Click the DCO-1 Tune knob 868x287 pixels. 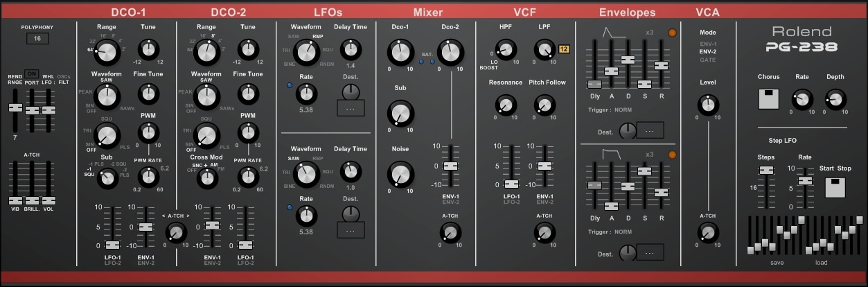[x=148, y=50]
